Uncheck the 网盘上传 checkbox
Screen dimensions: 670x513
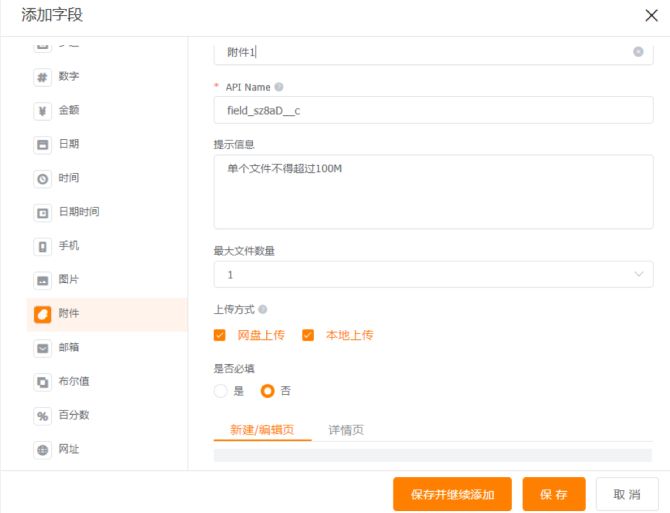(220, 335)
